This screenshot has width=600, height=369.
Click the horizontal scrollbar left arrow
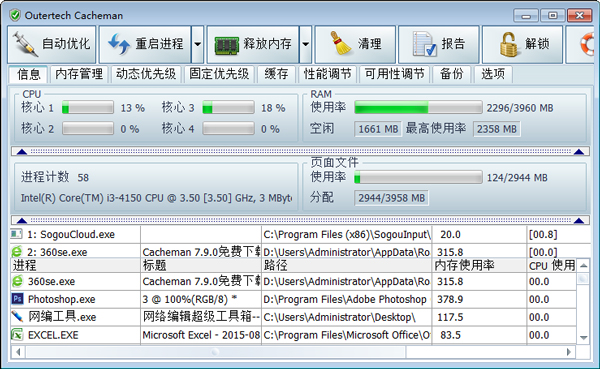coord(18,351)
